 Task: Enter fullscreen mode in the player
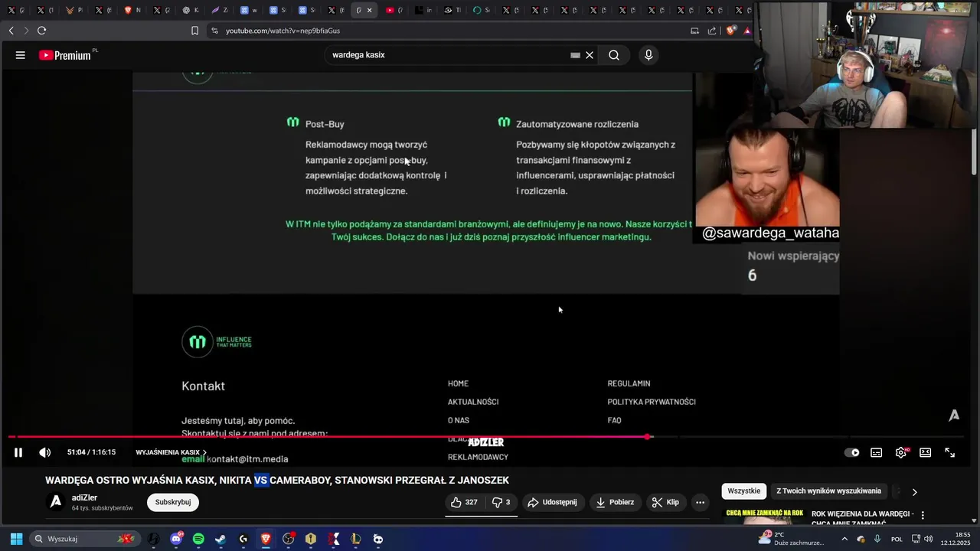pyautogui.click(x=950, y=452)
